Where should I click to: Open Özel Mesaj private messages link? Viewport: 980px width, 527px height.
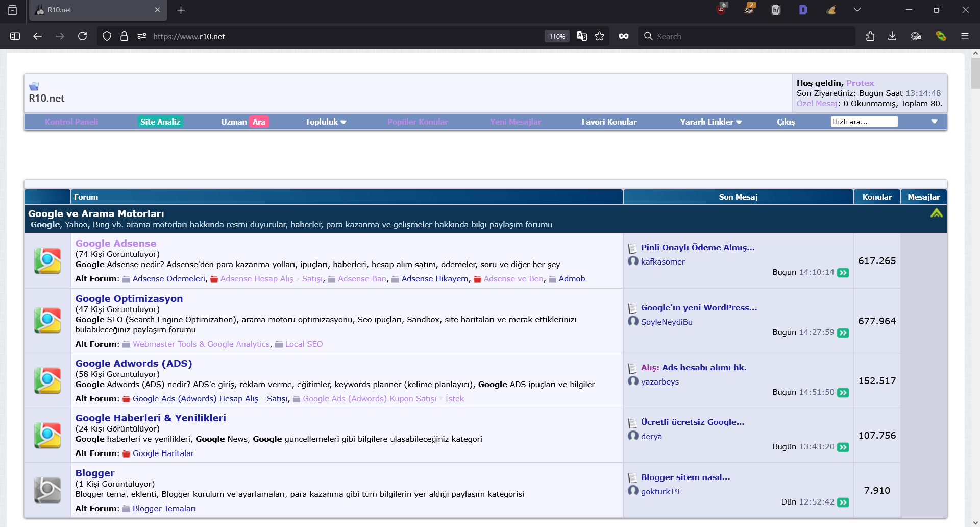coord(817,104)
